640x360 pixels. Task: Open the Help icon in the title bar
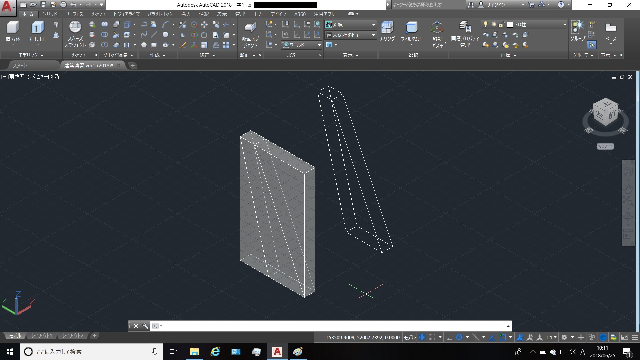click(x=561, y=4)
